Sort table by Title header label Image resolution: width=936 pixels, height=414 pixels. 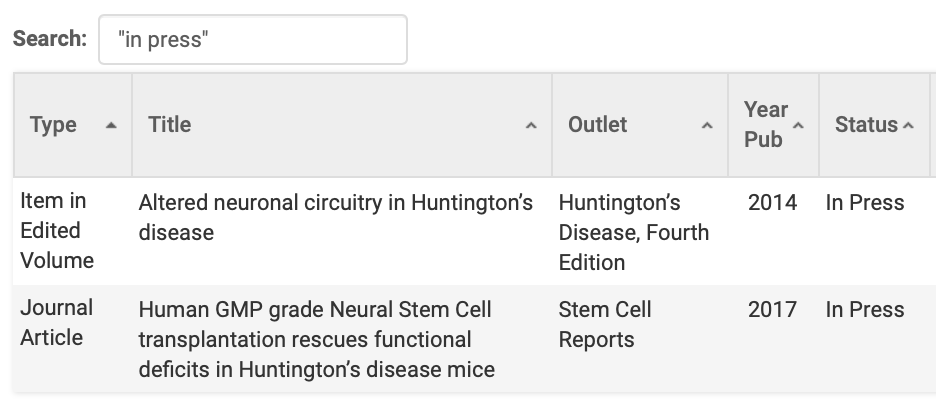pos(169,125)
